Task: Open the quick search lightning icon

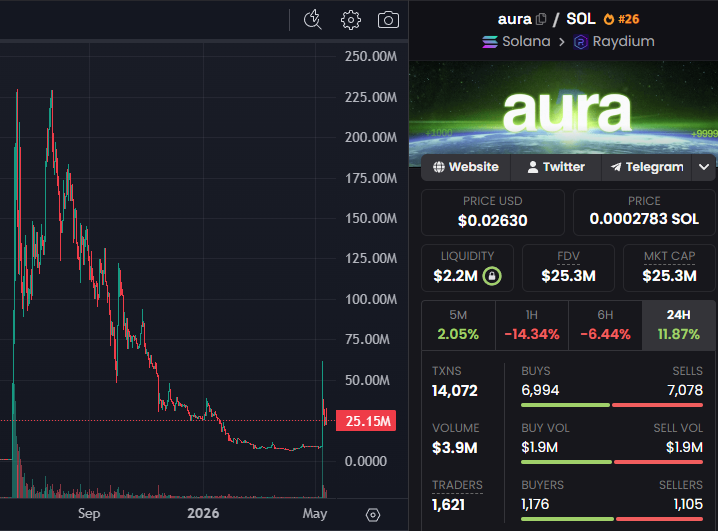Action: [313, 20]
